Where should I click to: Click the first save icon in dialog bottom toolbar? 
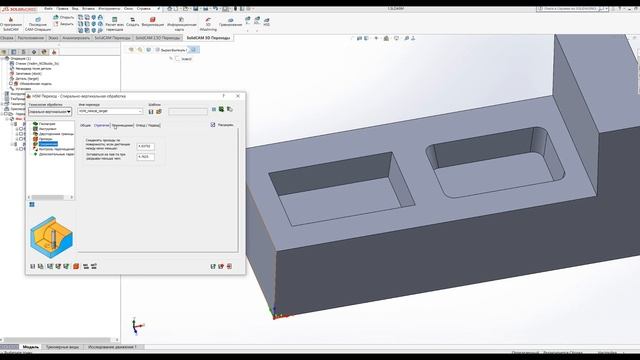click(x=33, y=266)
